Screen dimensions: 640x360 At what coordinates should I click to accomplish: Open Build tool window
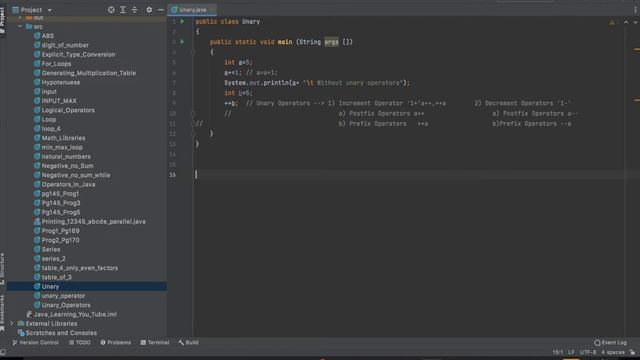(188, 342)
